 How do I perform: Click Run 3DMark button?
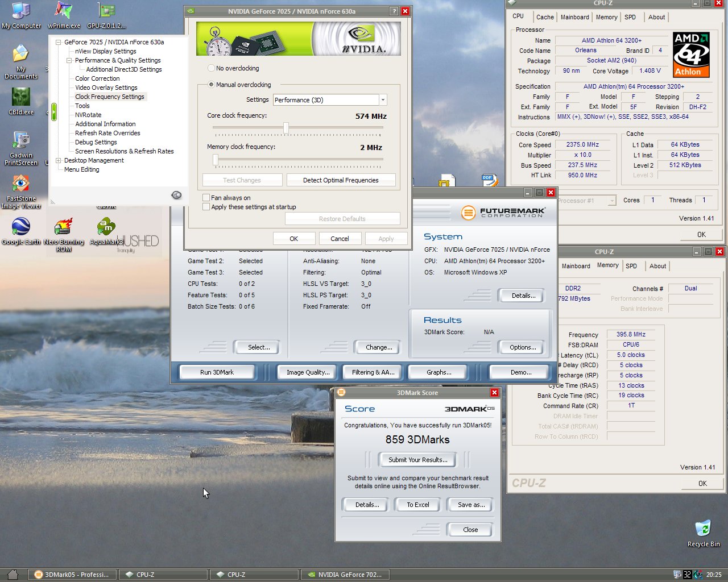(x=217, y=372)
